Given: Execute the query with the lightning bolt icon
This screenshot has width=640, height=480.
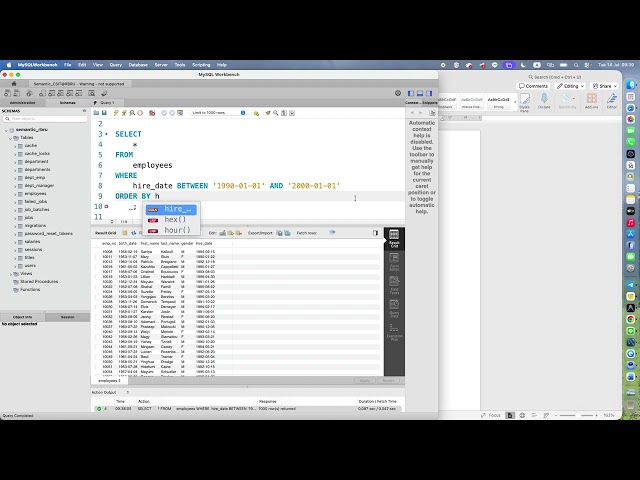Looking at the screenshot, I should point(116,113).
